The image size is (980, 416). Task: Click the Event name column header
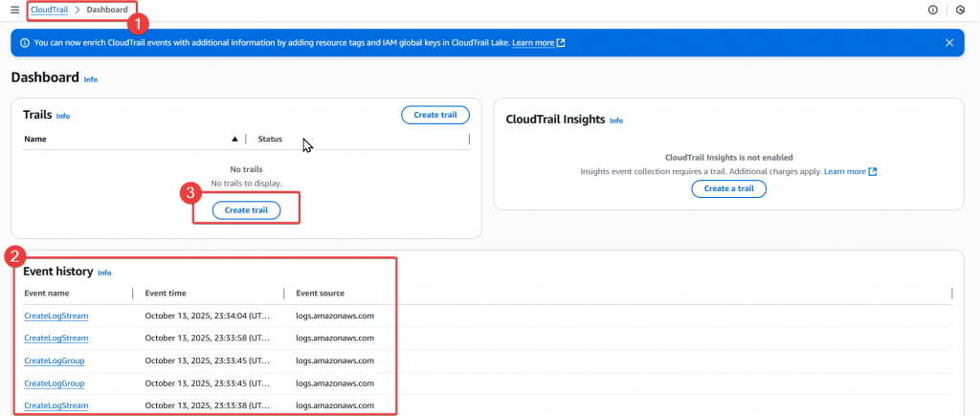47,293
